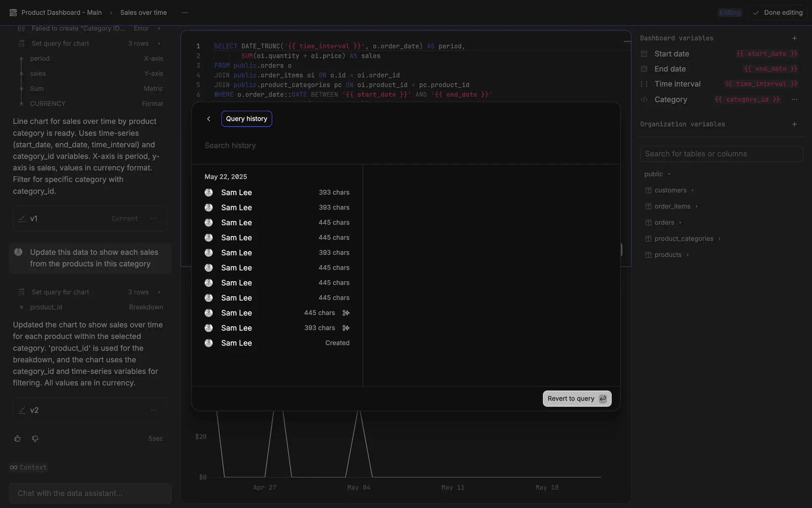Click the thumbs up feedback icon
The height and width of the screenshot is (508, 812).
(x=17, y=439)
